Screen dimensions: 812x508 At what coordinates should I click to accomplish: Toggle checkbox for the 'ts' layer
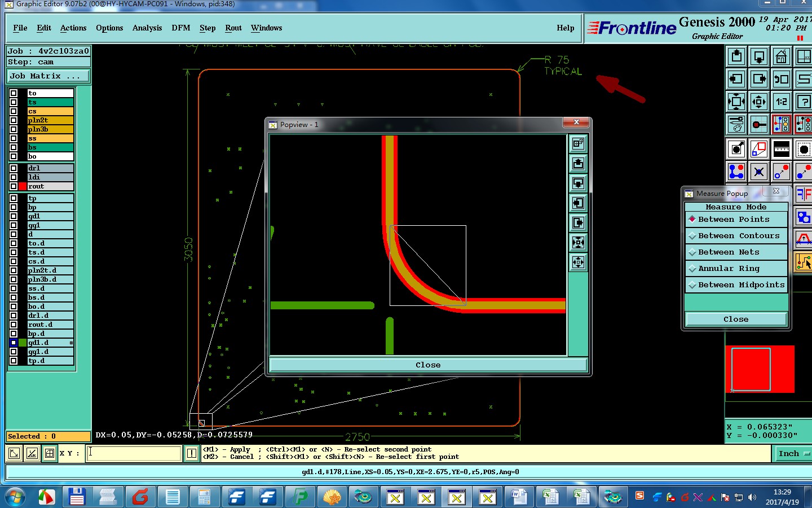[14, 102]
